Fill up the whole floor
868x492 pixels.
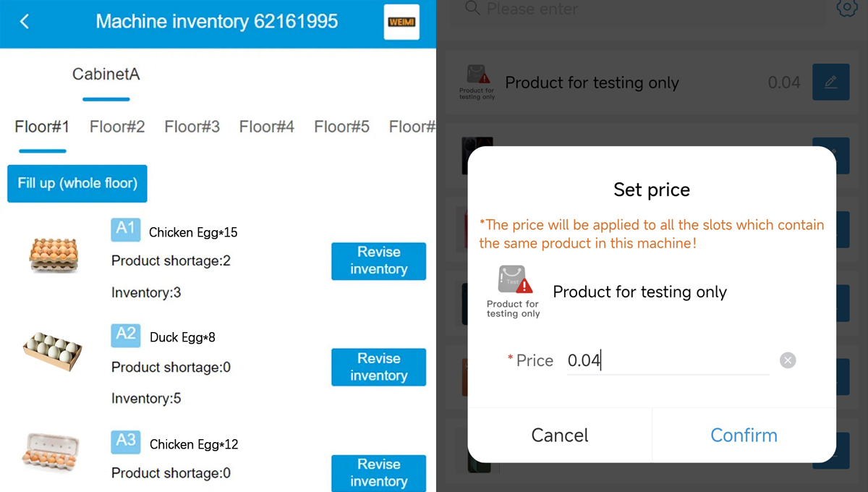[77, 183]
